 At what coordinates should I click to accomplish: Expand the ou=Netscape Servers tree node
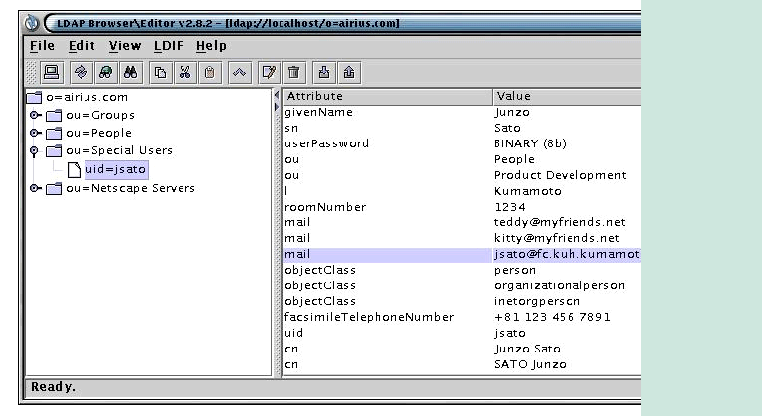click(x=35, y=188)
